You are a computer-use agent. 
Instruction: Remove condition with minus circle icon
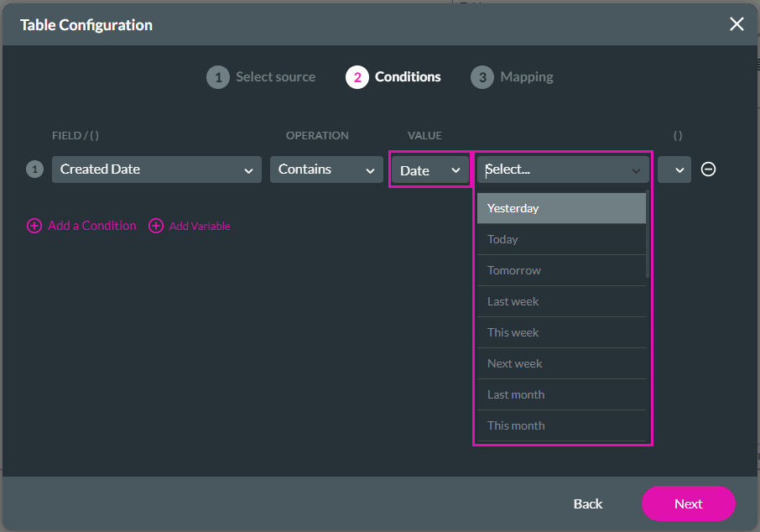[708, 170]
